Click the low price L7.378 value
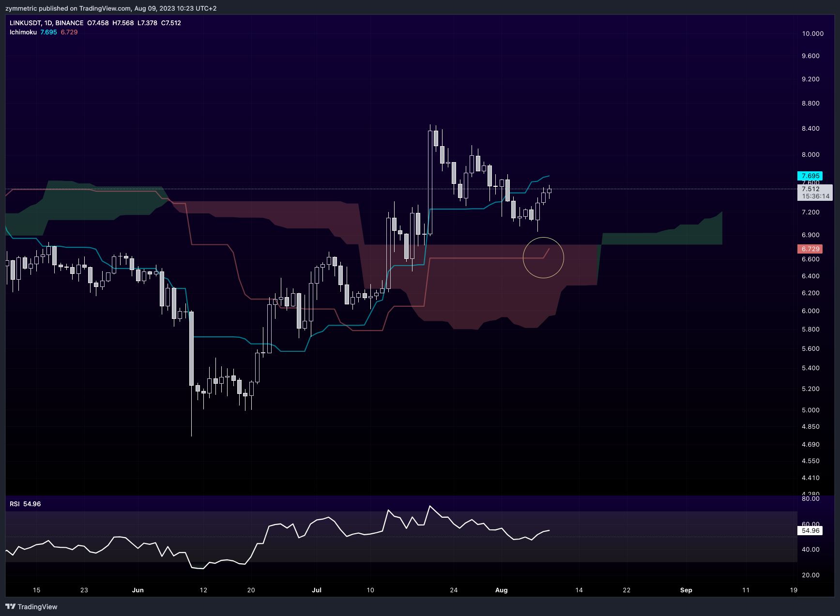 (147, 23)
